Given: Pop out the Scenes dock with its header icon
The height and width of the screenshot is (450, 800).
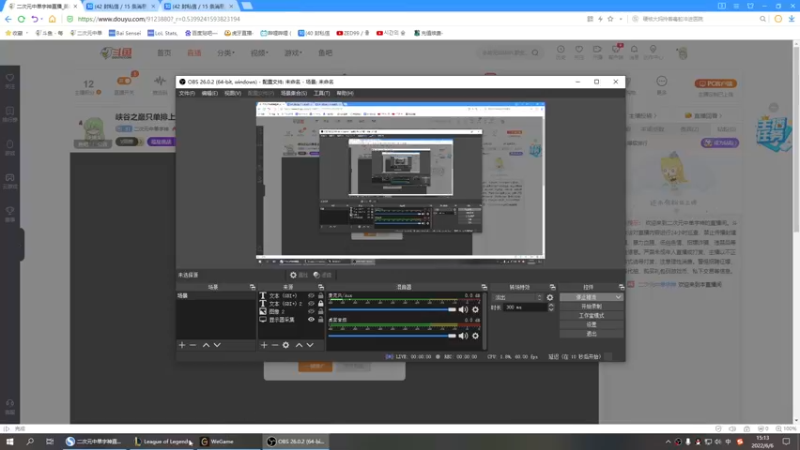Looking at the screenshot, I should pyautogui.click(x=252, y=287).
